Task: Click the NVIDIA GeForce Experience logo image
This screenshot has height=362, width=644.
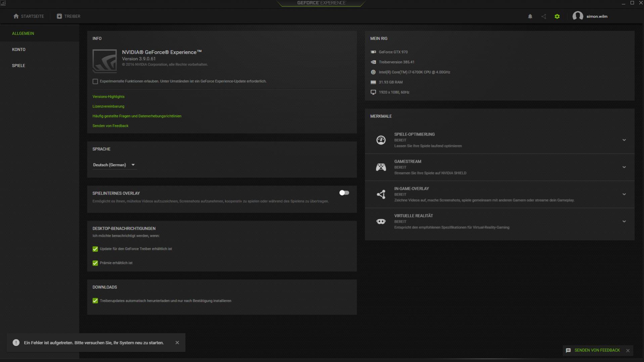Action: 105,61
